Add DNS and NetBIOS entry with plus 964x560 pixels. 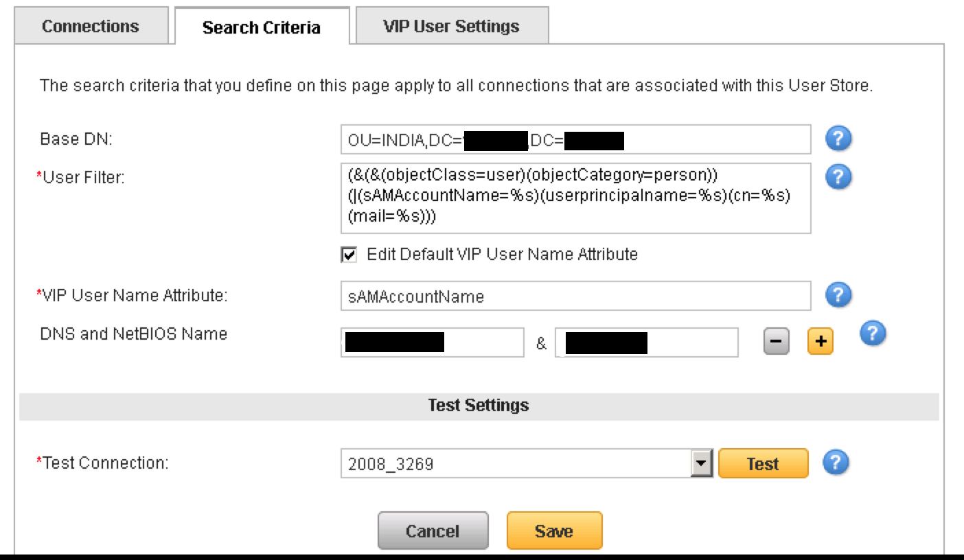coord(820,342)
